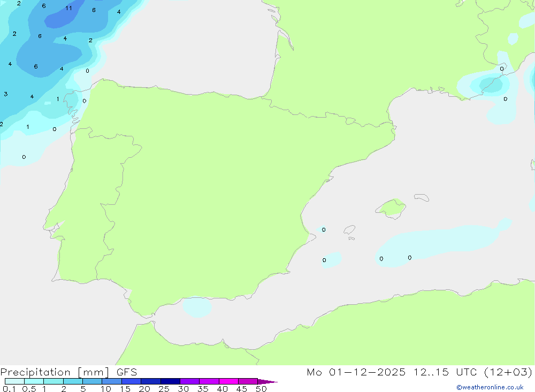
Task: Click the legend label '50'
Action: pyautogui.click(x=262, y=389)
